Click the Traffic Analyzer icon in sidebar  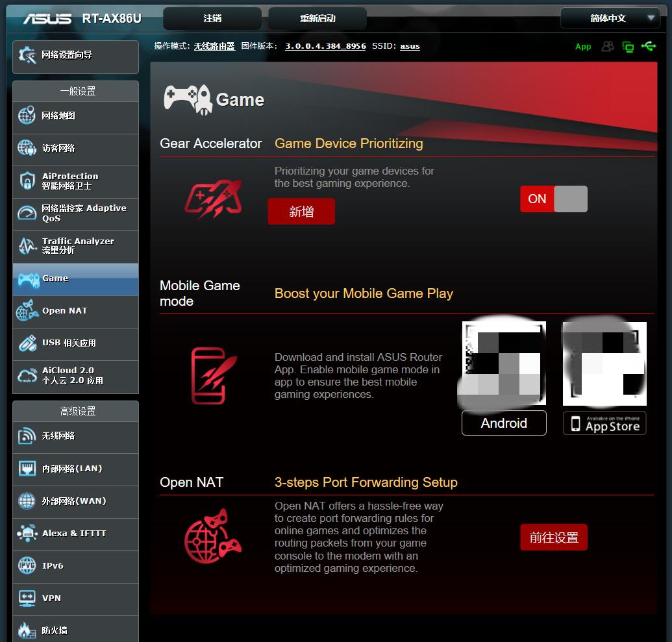[x=27, y=246]
